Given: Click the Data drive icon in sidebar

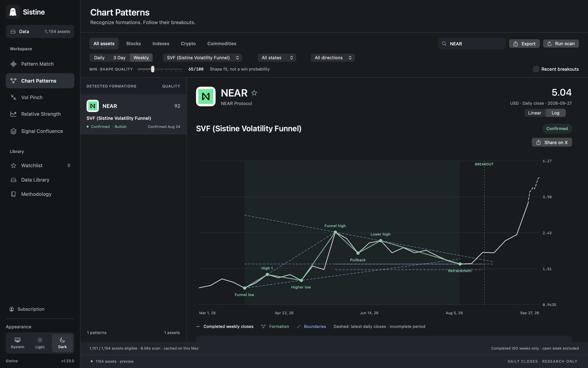Looking at the screenshot, I should point(13,32).
